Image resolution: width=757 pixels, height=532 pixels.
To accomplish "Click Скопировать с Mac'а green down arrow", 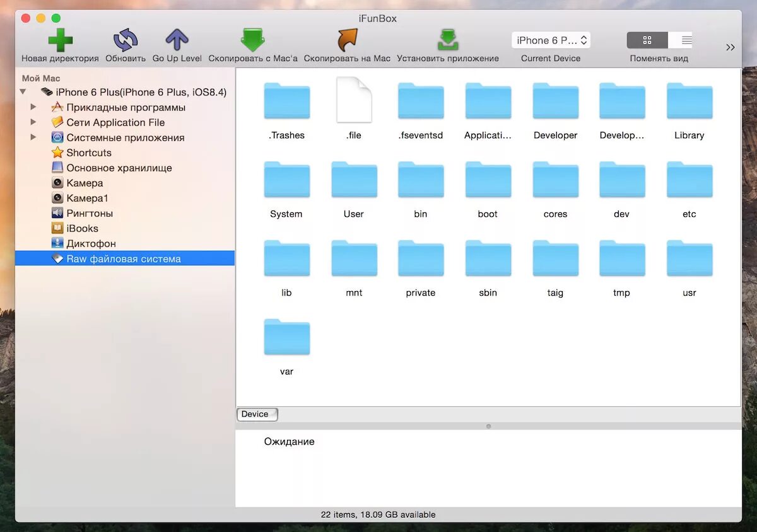I will (253, 40).
